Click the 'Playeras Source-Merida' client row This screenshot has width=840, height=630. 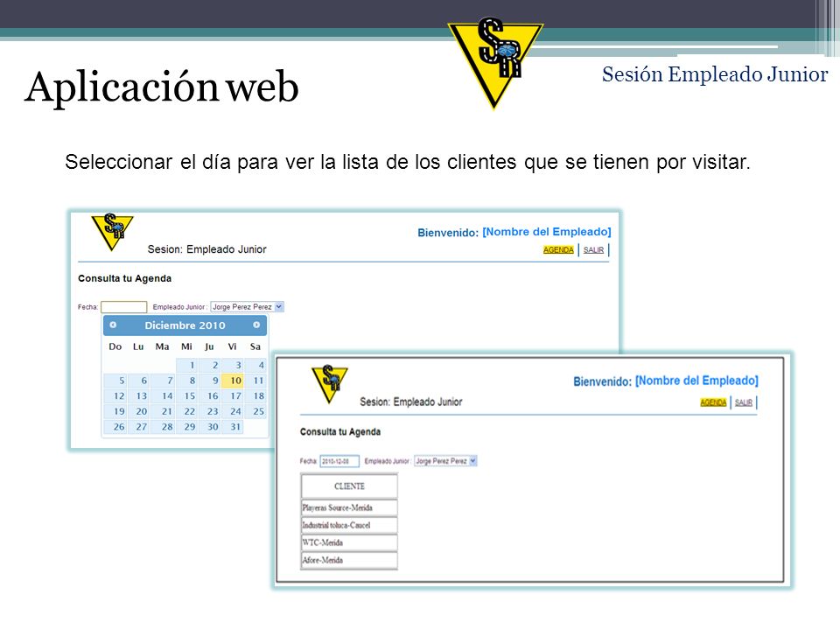point(349,507)
